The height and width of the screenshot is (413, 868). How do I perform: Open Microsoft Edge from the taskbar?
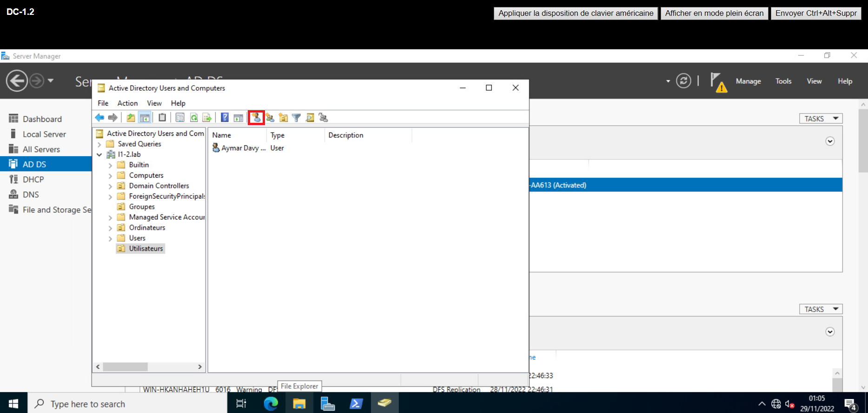[271, 403]
